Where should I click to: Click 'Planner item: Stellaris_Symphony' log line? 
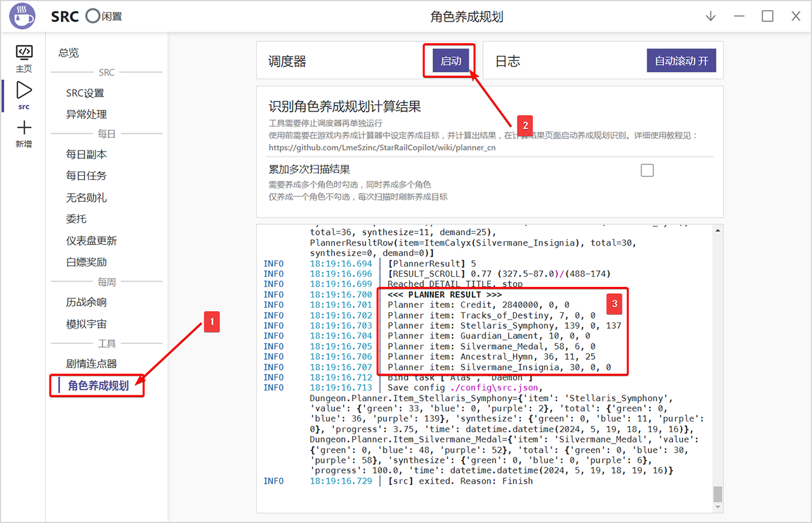(504, 326)
